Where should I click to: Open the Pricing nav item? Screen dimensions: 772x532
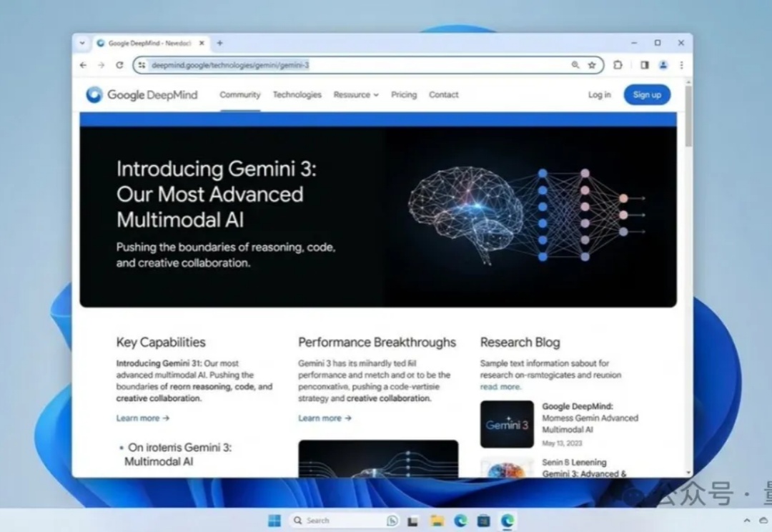(x=404, y=94)
